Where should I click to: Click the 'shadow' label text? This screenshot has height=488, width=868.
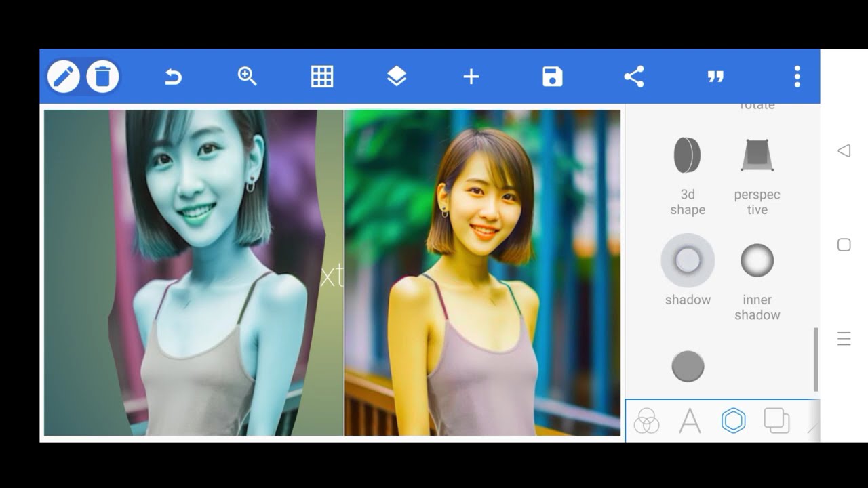pyautogui.click(x=688, y=300)
